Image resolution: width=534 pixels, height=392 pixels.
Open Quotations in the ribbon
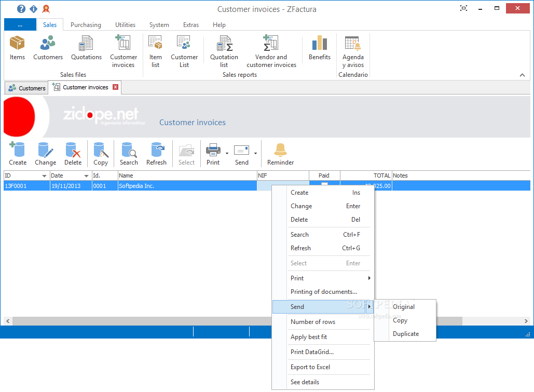coord(86,48)
